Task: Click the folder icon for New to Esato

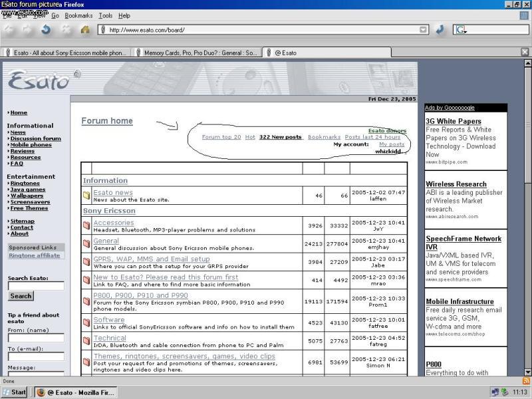Action: pos(86,280)
